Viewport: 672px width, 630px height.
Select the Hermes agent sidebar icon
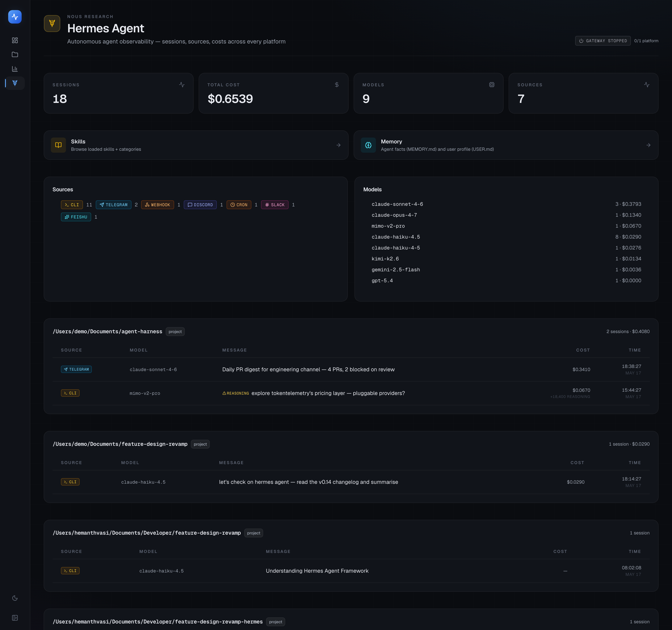click(15, 83)
